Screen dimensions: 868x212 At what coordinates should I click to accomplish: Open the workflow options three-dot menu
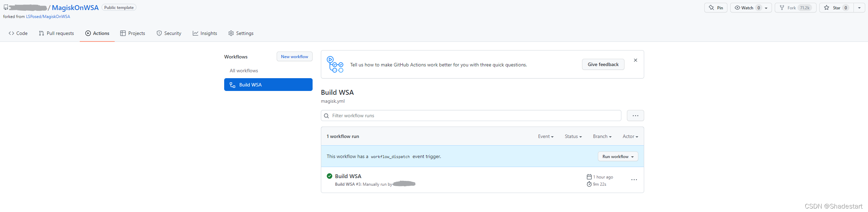point(636,116)
